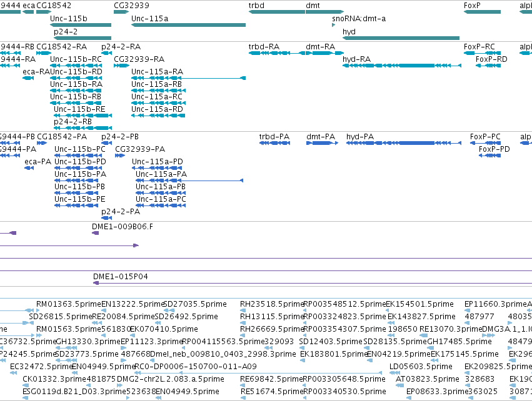The image size is (532, 401).
Task: Click the FoxP-RC transcript label
Action: 479,47
